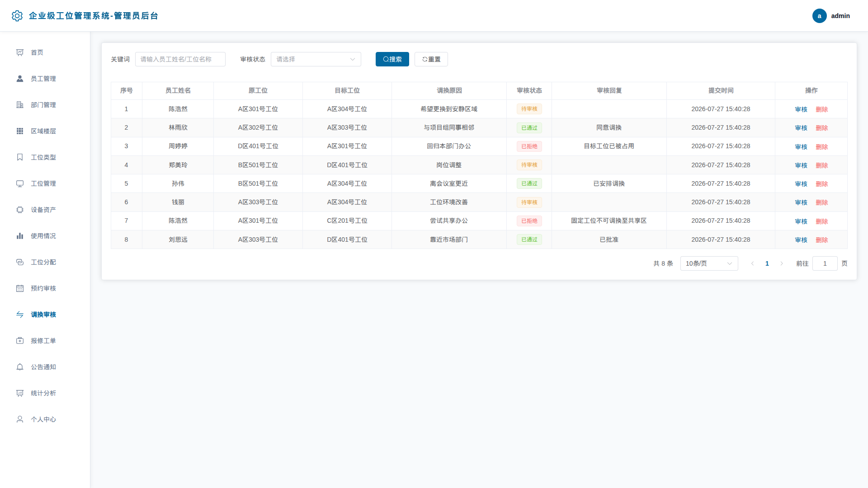Image resolution: width=868 pixels, height=488 pixels.
Task: Click the workstation management monitor icon
Action: coord(20,183)
